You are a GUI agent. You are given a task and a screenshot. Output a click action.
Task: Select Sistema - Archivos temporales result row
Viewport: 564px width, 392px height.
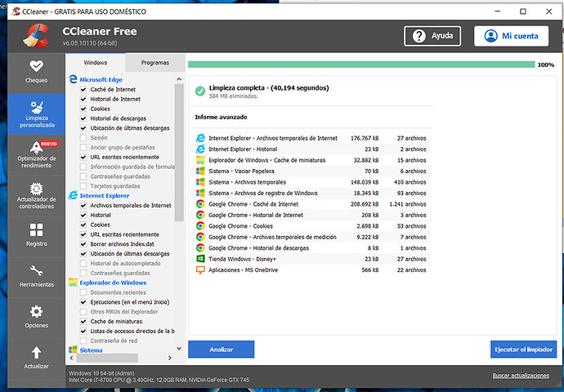point(311,182)
